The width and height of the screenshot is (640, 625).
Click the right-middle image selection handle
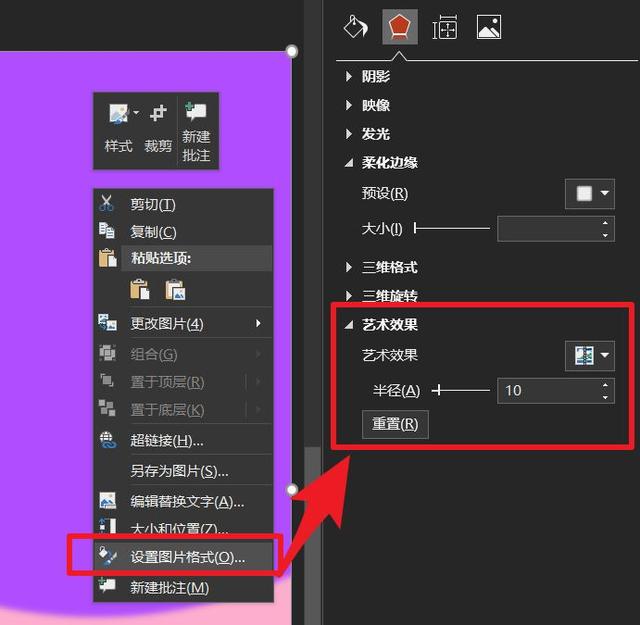(292, 489)
